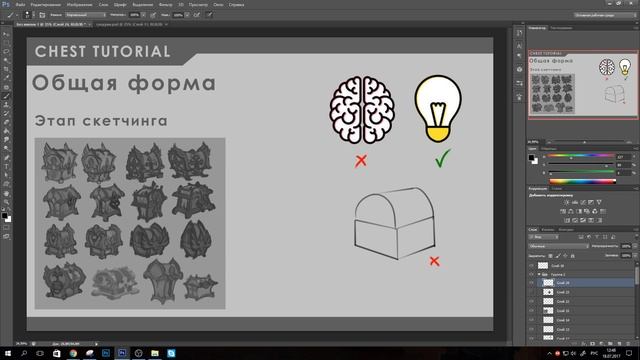This screenshot has width=640, height=360.
Task: Select the Zoom tool
Action: [6, 202]
